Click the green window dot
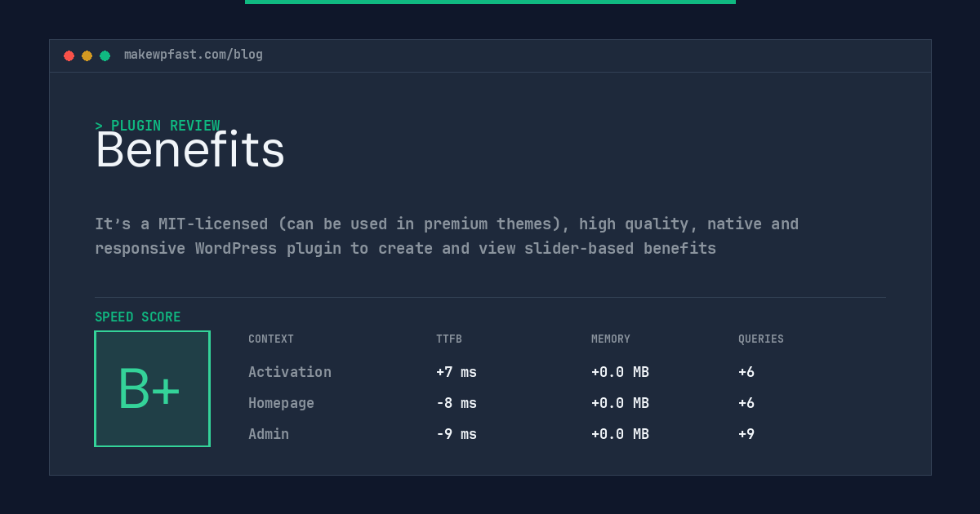Screen dimensions: 980x514 tap(105, 55)
